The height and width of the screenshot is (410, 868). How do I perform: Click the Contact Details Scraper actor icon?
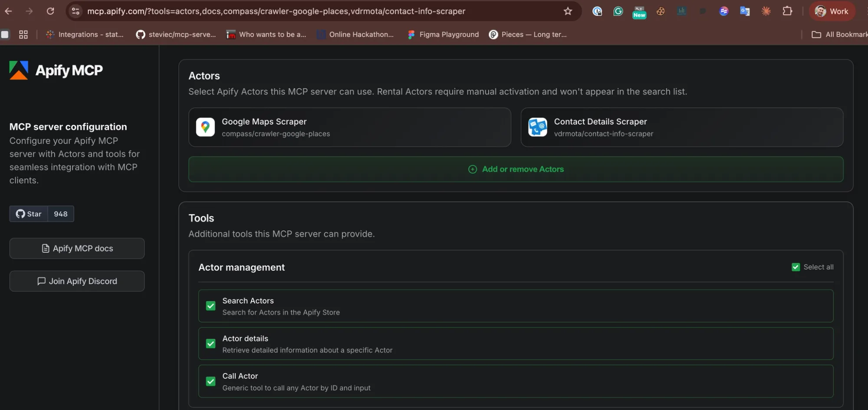point(538,127)
